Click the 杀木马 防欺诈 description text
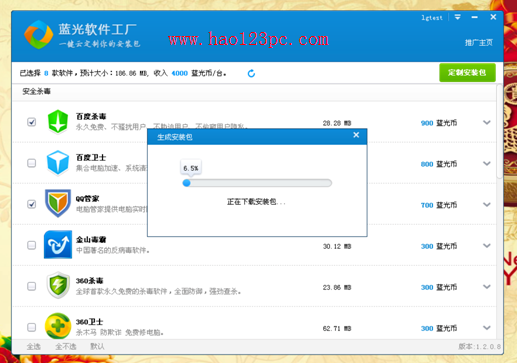Screen dimensions: 517x364 point(120,332)
